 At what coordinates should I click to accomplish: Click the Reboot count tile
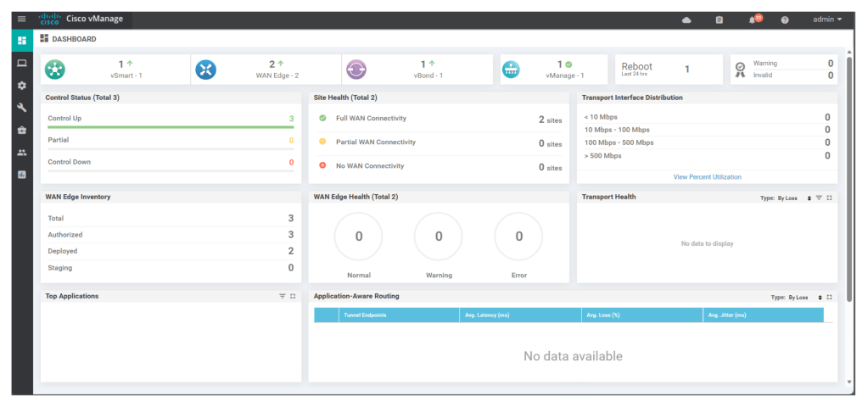tap(668, 70)
